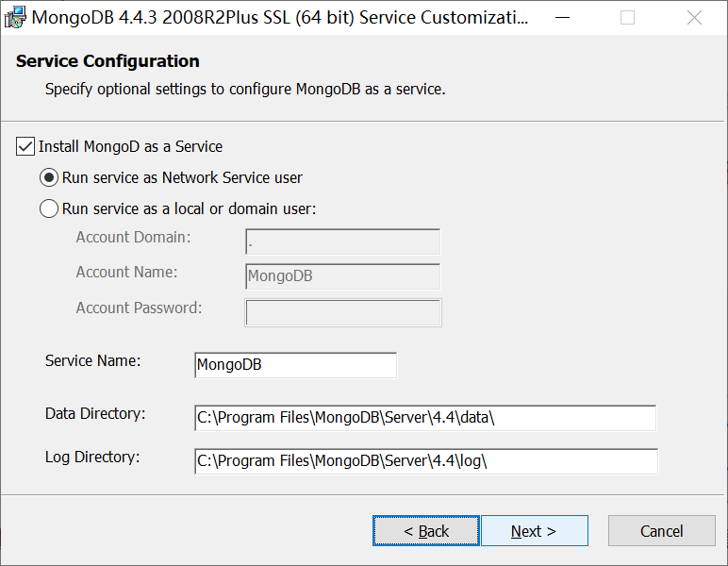Click the Account Password field
Image resolution: width=728 pixels, height=566 pixels.
[x=343, y=312]
